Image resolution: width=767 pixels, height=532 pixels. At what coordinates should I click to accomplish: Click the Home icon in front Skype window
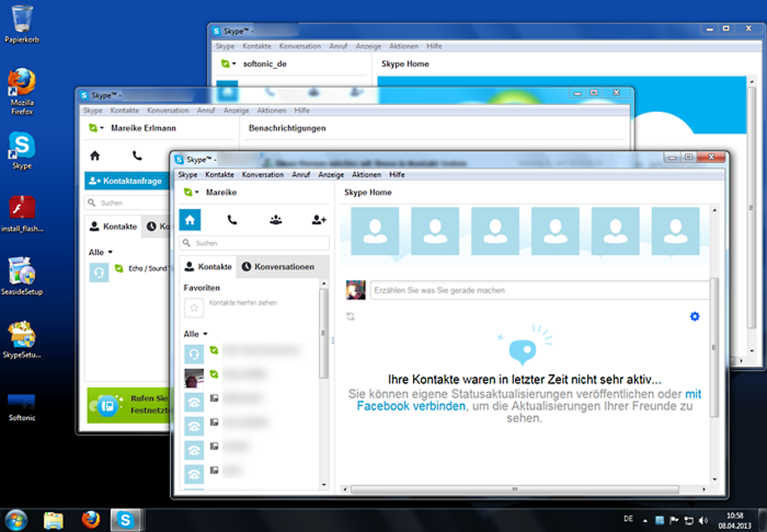189,219
